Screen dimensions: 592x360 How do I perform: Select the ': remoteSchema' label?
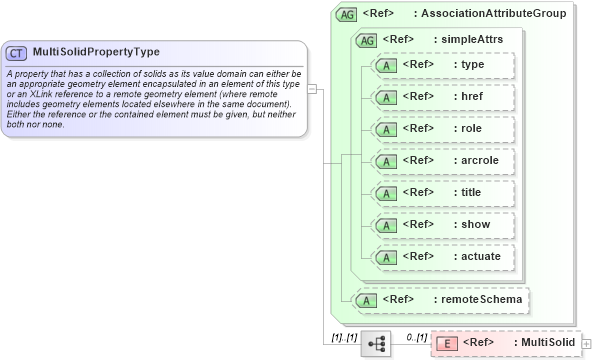coord(478,300)
